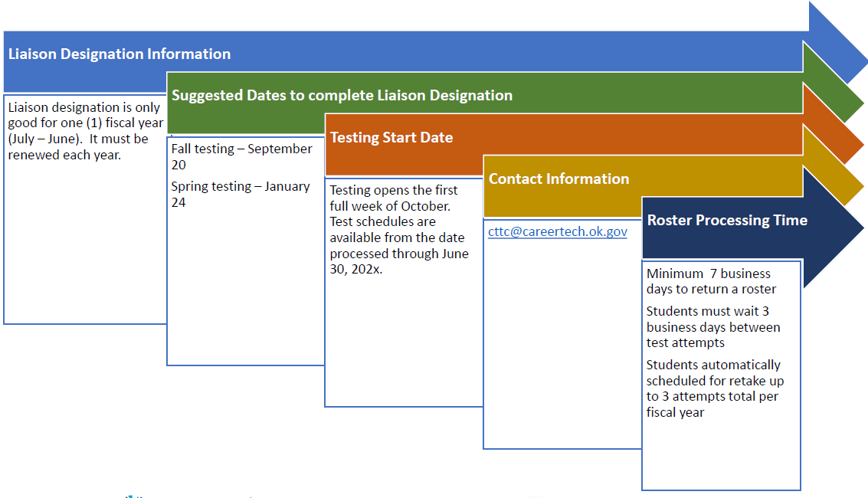Open the cttc@careertech.ok.gov email link
868x498 pixels.
pyautogui.click(x=557, y=233)
